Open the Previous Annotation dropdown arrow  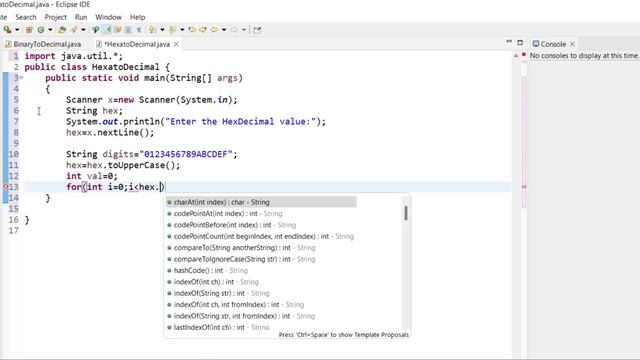click(x=182, y=30)
